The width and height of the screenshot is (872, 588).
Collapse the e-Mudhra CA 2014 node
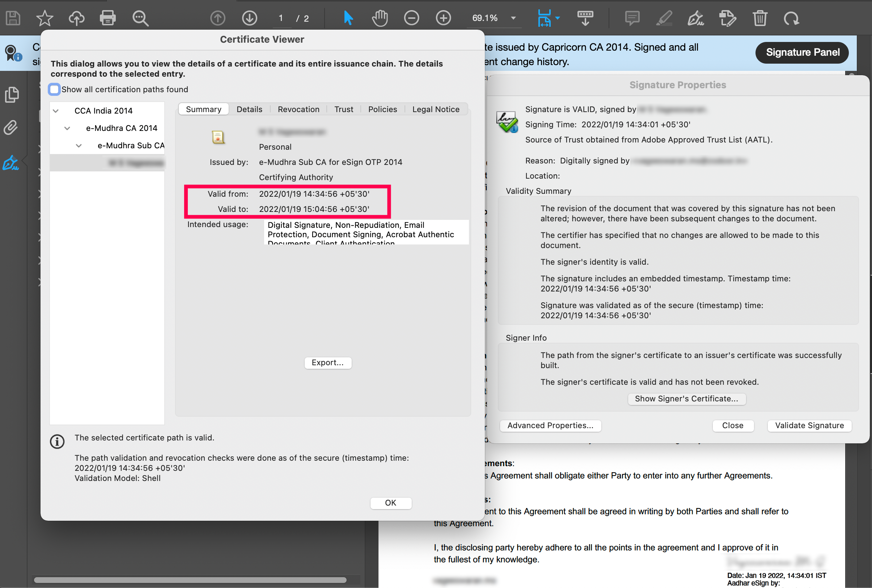click(67, 128)
